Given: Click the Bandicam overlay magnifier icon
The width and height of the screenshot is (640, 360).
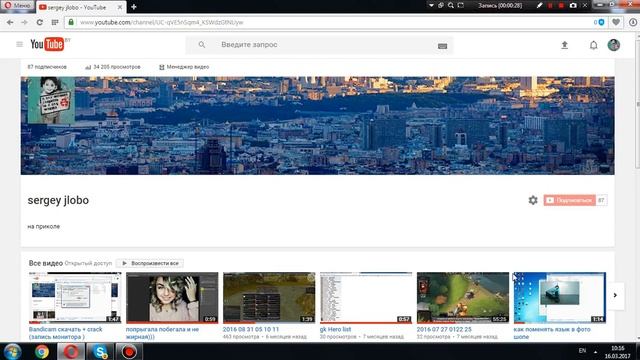Looking at the screenshot, I should [451, 5].
